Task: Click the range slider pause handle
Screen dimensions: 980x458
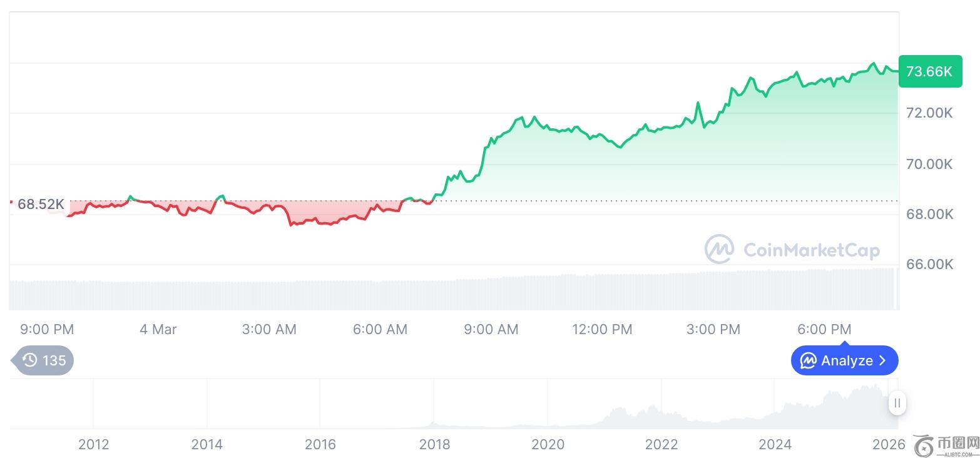Action: point(897,403)
